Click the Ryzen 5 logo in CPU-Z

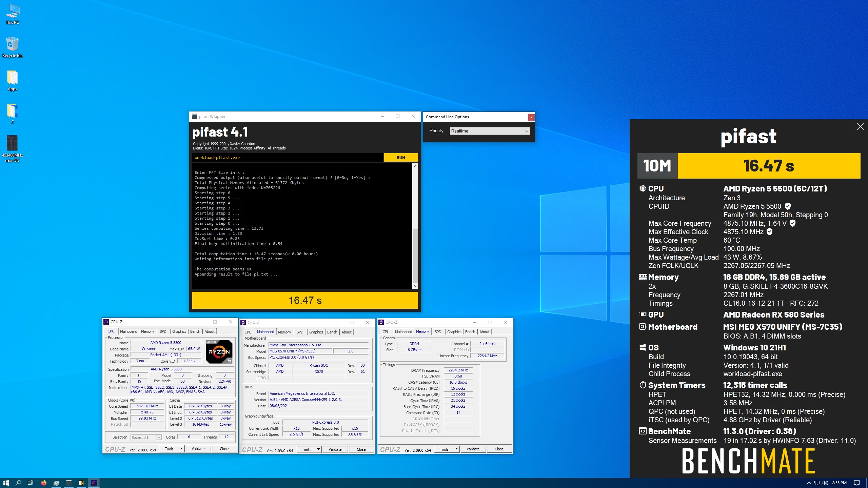219,352
